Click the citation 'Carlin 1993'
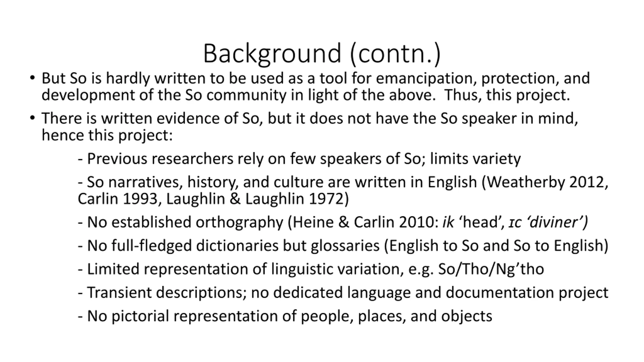 click(117, 199)
